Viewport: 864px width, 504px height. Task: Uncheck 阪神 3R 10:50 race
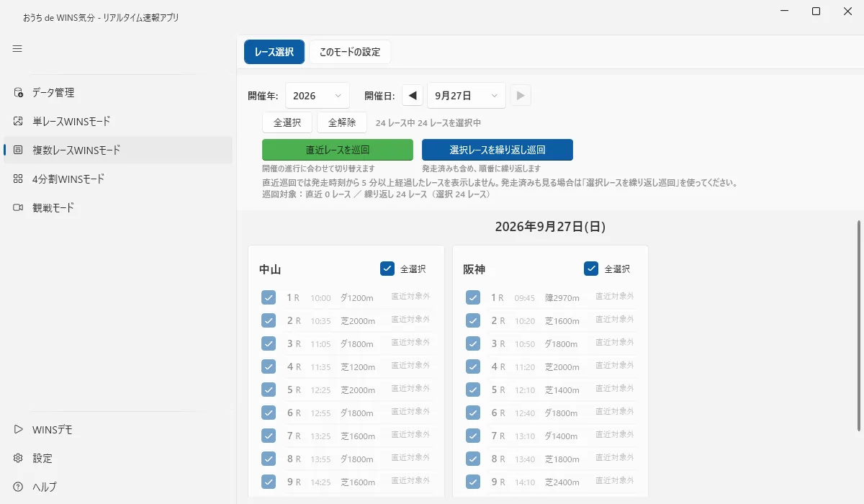473,343
